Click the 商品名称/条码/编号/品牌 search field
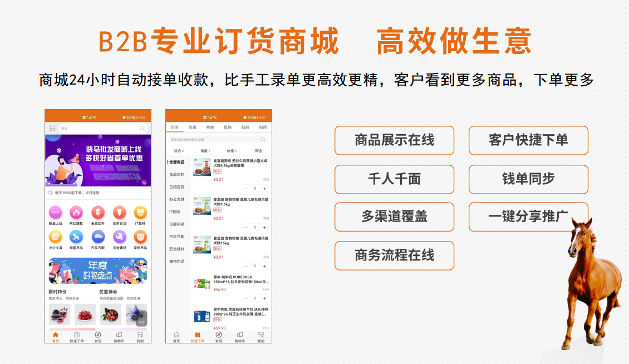Screen dimensions: 629x364 [219, 139]
